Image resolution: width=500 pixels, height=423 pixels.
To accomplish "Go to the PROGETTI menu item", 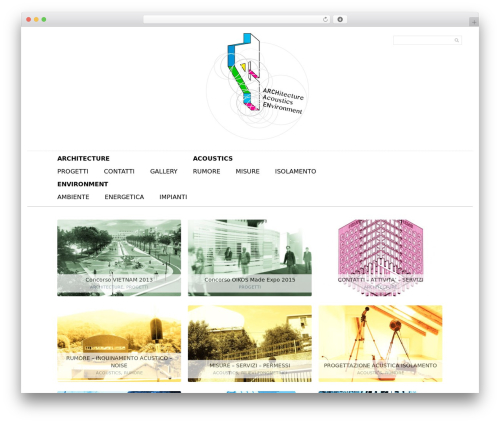I will click(x=73, y=171).
